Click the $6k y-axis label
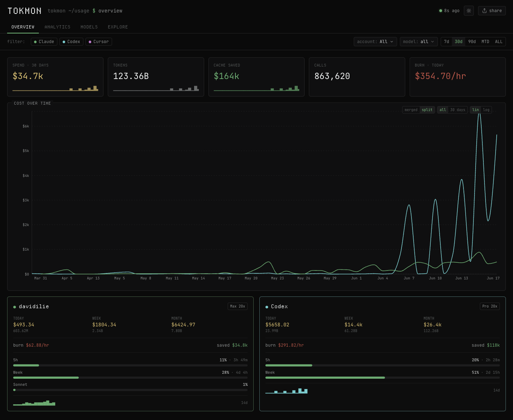The image size is (513, 420). (x=26, y=126)
